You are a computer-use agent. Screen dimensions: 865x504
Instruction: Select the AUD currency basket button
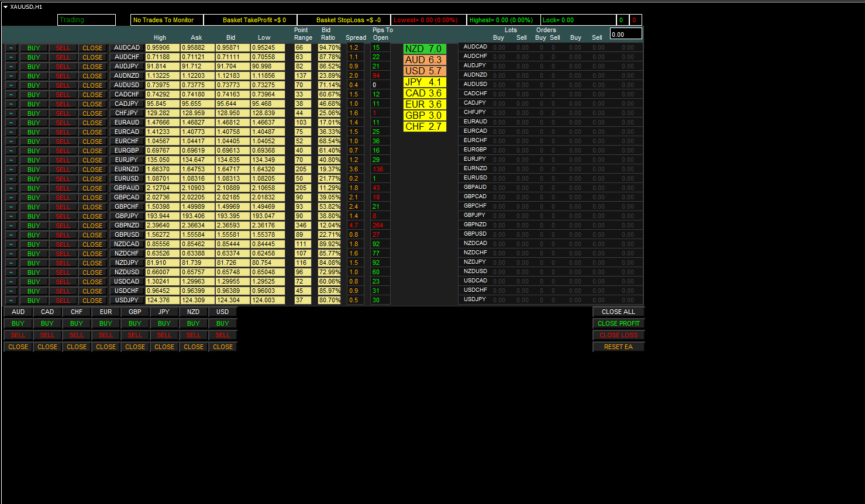click(18, 312)
